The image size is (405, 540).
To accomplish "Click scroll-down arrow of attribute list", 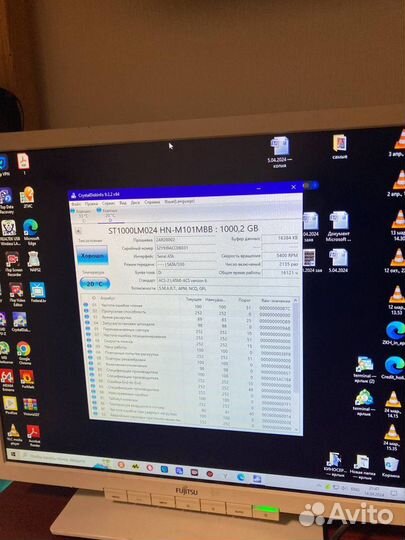I will pyautogui.click(x=296, y=429).
